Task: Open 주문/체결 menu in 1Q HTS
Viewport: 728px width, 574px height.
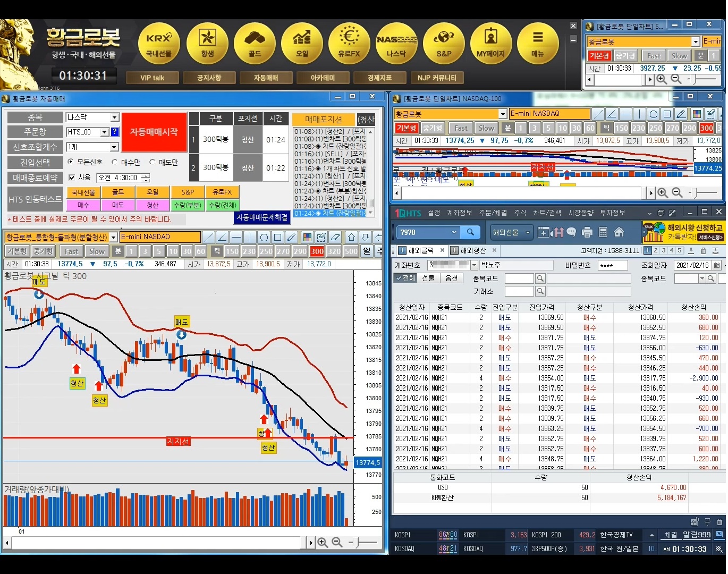Action: (x=493, y=213)
